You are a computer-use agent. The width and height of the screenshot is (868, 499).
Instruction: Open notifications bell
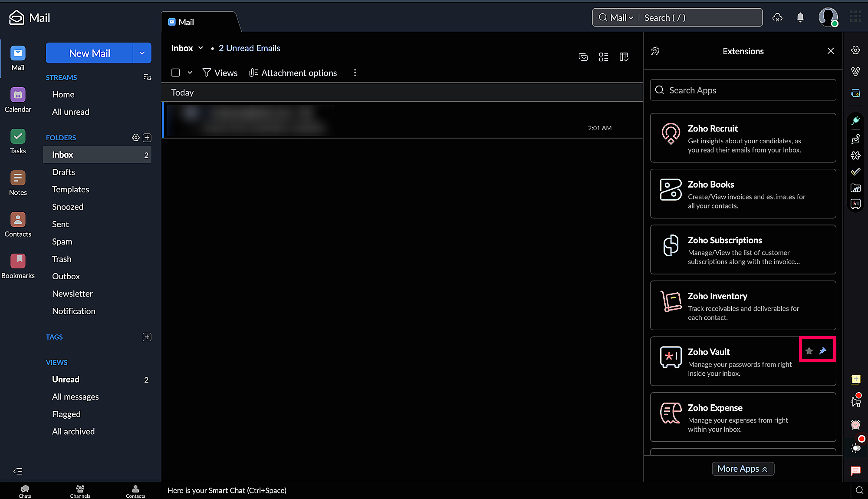click(x=800, y=17)
